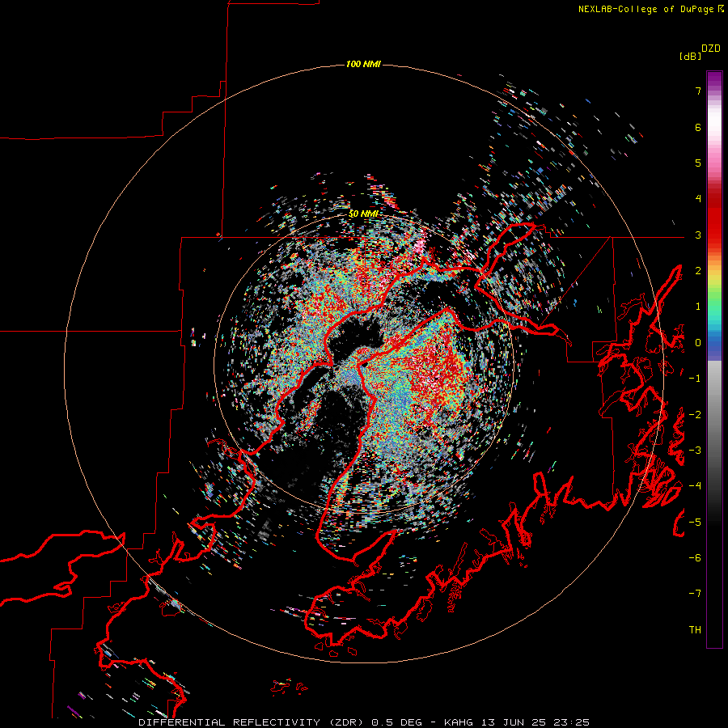This screenshot has height=728, width=728.
Task: Click the -5 value on color scale
Action: pos(695,523)
